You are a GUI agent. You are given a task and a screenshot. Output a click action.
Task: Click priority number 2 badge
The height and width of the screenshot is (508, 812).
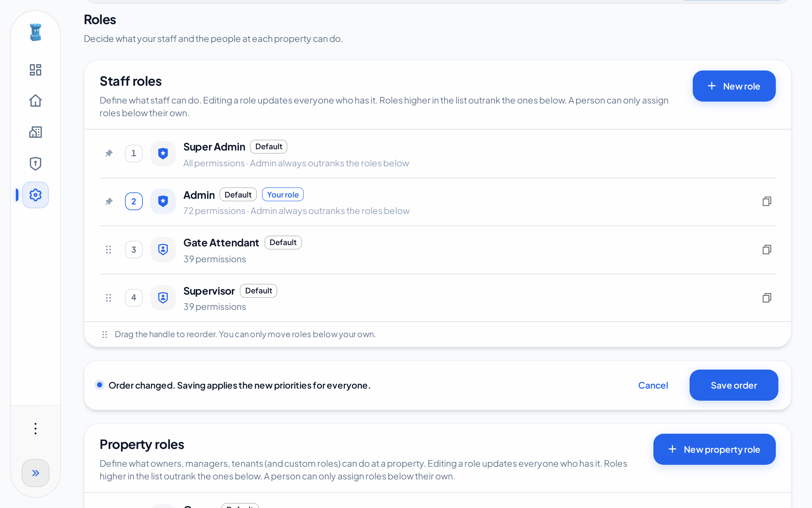click(134, 201)
